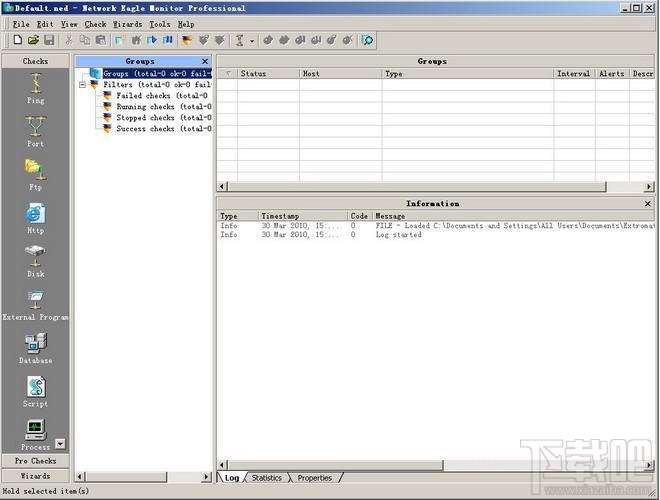Click the 'Log started' message entry
The width and height of the screenshot is (660, 500).
pyautogui.click(x=399, y=235)
